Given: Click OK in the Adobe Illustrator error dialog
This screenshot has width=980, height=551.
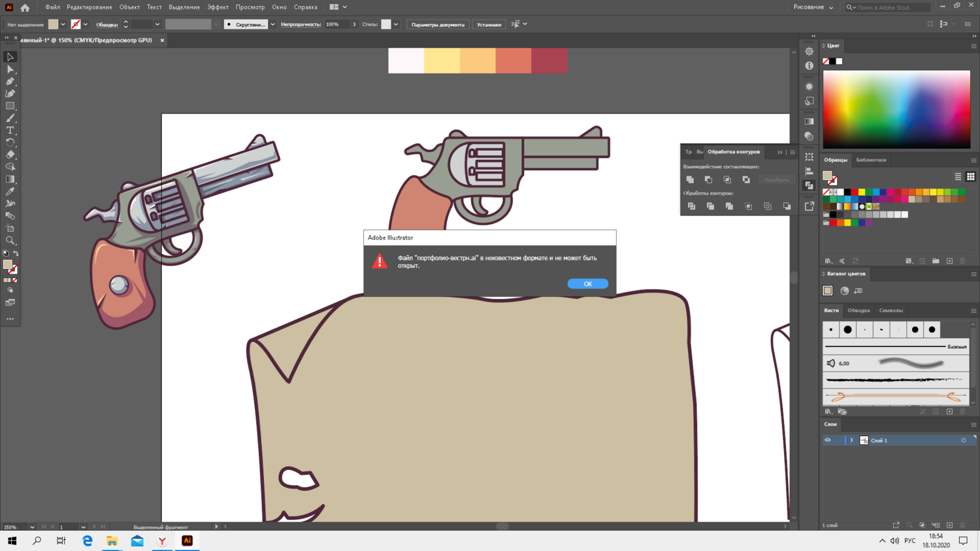Looking at the screenshot, I should (x=587, y=284).
